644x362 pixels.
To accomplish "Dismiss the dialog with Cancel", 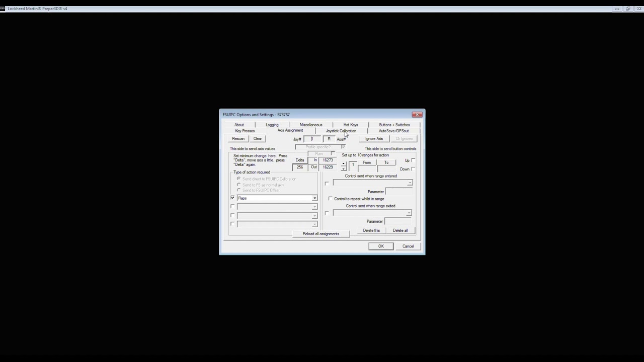I will click(x=408, y=246).
